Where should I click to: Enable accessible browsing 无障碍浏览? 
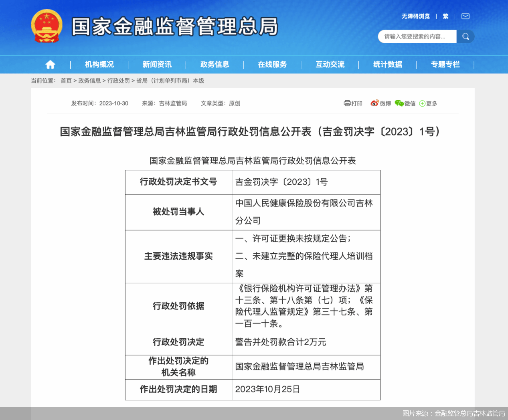(x=415, y=16)
